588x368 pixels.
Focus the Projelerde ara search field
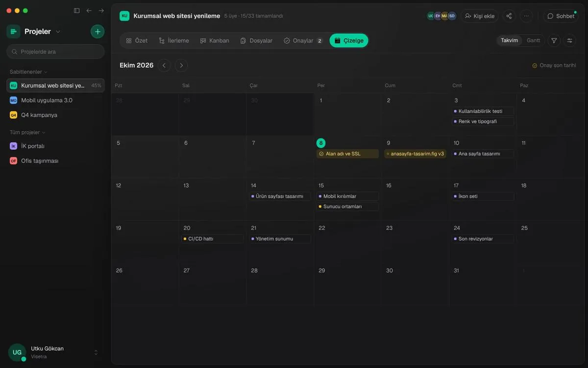[x=55, y=52]
